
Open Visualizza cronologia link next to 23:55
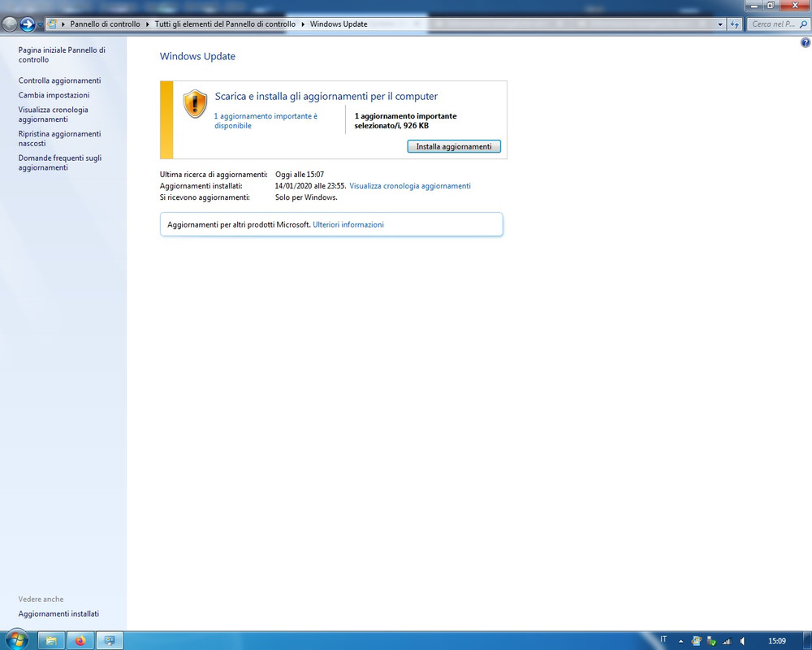tap(410, 185)
